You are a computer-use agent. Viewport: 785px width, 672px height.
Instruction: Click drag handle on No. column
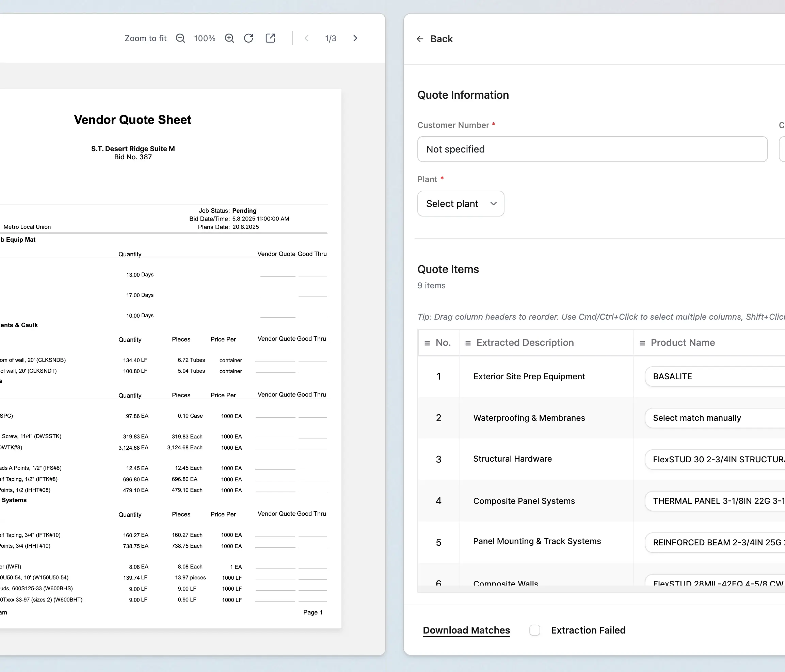pyautogui.click(x=427, y=343)
